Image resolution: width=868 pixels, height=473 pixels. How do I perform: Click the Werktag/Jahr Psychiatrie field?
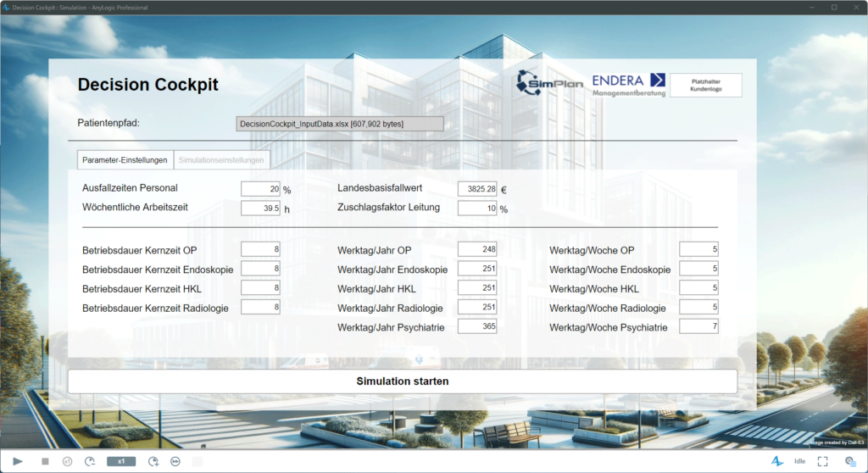click(476, 326)
